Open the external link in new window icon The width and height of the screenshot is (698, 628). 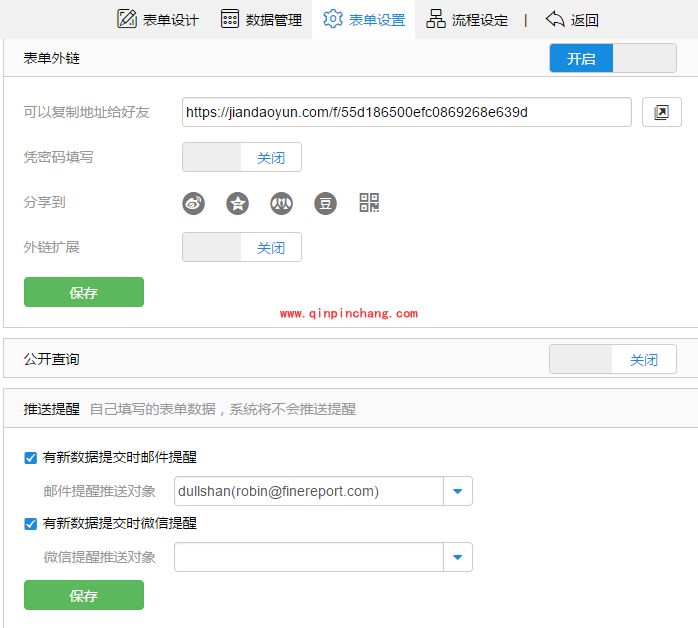pyautogui.click(x=661, y=112)
